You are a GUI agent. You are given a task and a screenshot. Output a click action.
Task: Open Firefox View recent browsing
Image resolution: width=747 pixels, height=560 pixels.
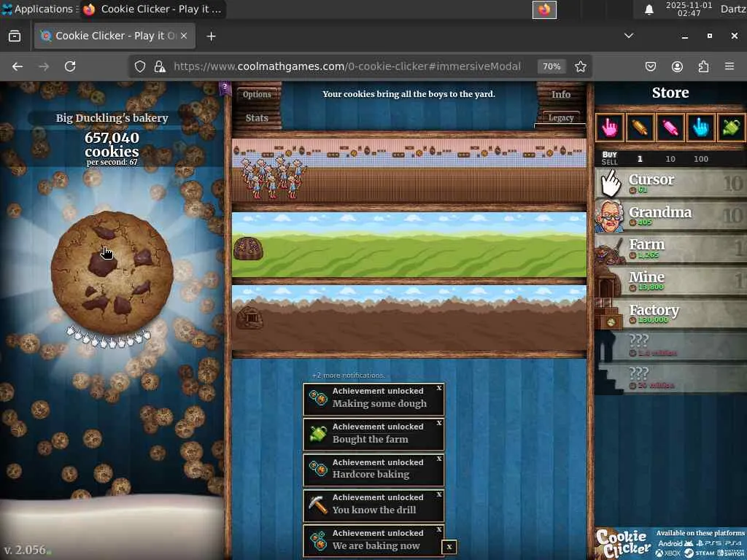pyautogui.click(x=15, y=36)
